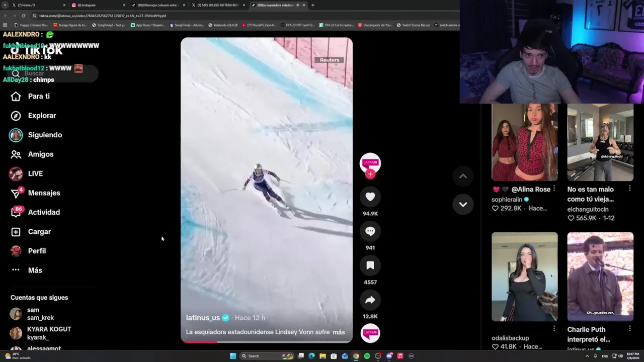Like odalisbackup video with 41.8K likes
The height and width of the screenshot is (362, 644).
(x=495, y=347)
